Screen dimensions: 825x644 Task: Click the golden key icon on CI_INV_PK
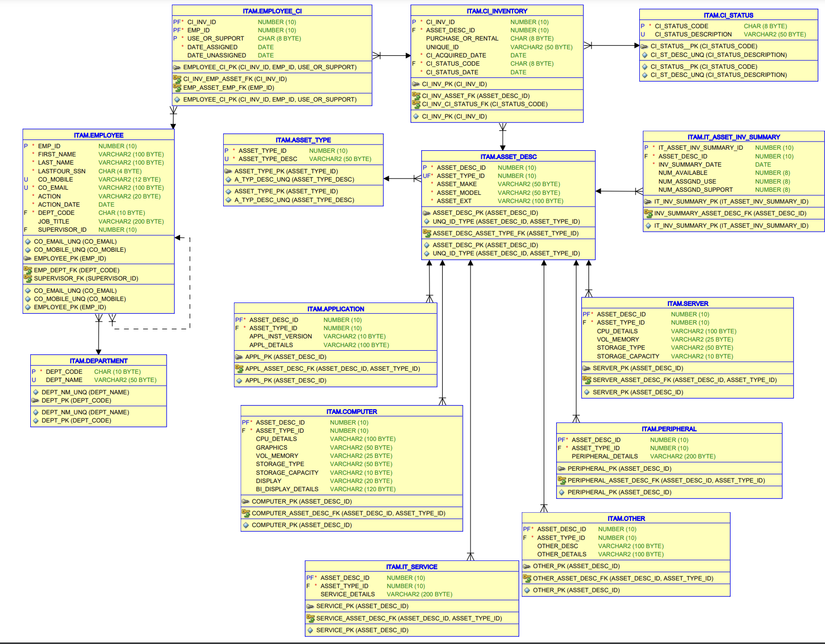416,83
